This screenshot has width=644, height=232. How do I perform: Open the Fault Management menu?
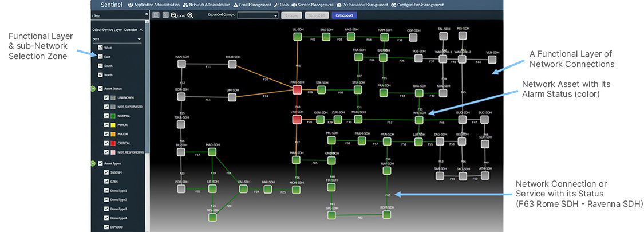(252, 5)
